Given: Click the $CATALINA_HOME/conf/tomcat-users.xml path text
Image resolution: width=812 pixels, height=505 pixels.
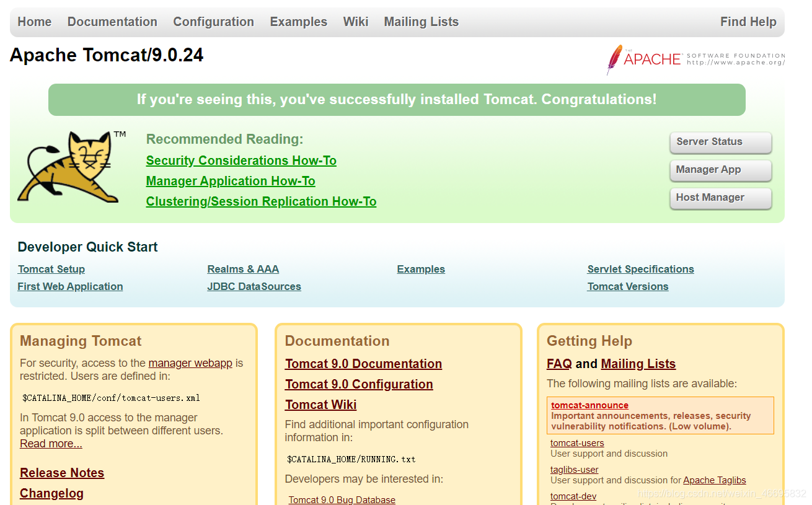Looking at the screenshot, I should [111, 398].
